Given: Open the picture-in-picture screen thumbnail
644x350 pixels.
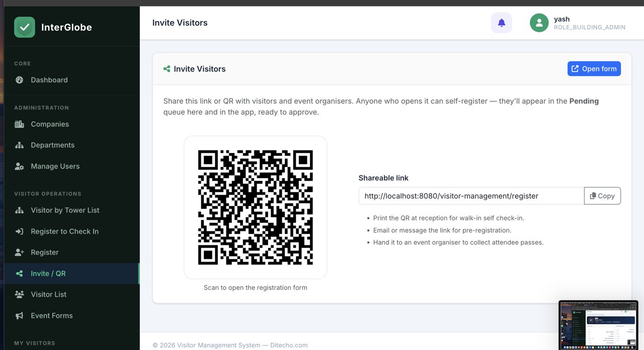Looking at the screenshot, I should click(598, 325).
